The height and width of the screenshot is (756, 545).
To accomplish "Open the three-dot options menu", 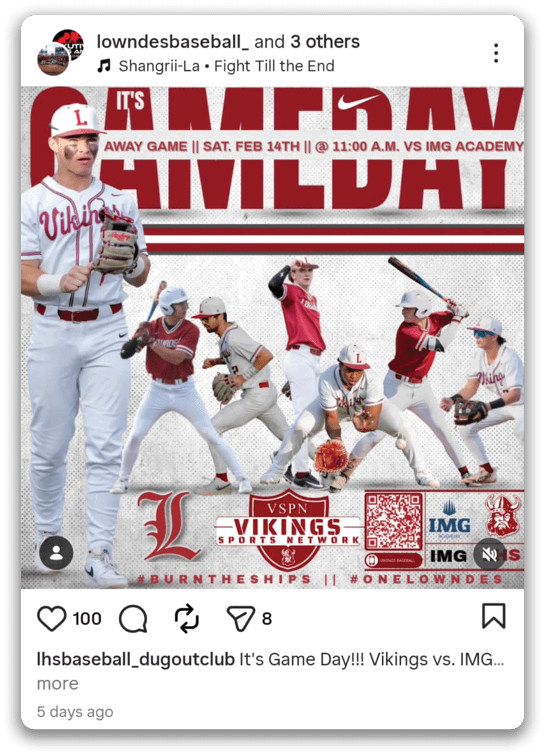I will [x=496, y=53].
